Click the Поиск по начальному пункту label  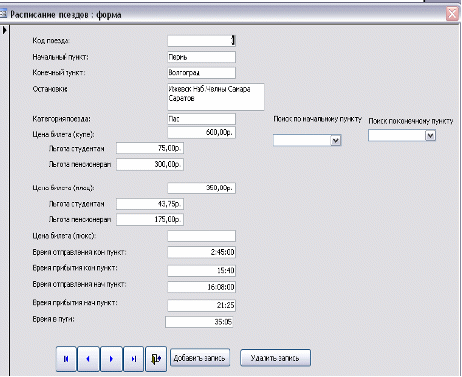coord(317,119)
